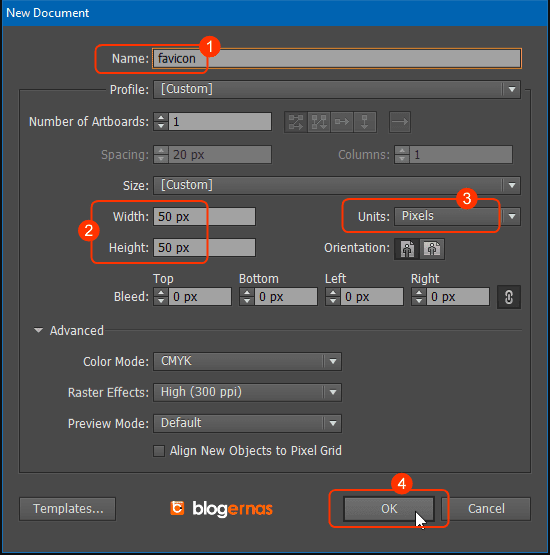Collapse the Advanced section
550x555 pixels.
(38, 331)
